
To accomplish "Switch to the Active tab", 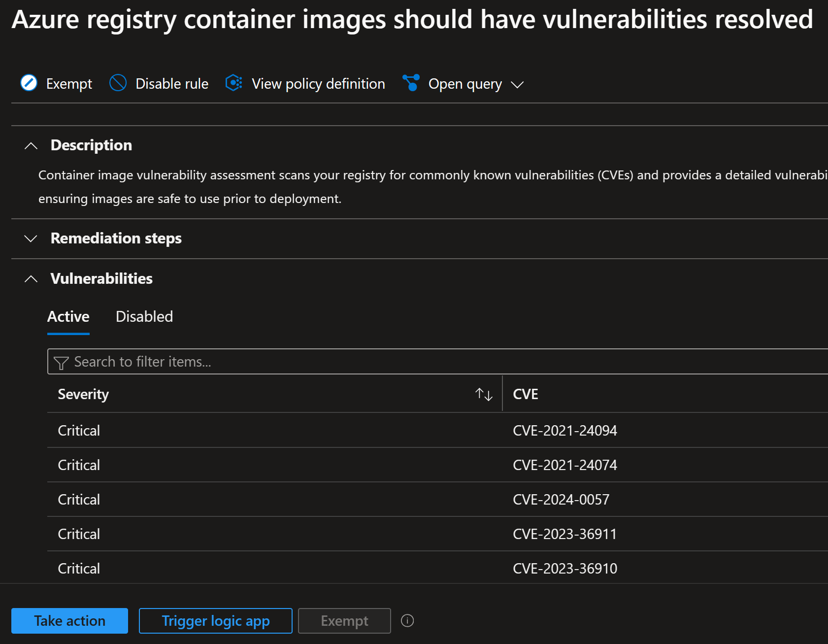I will (68, 316).
